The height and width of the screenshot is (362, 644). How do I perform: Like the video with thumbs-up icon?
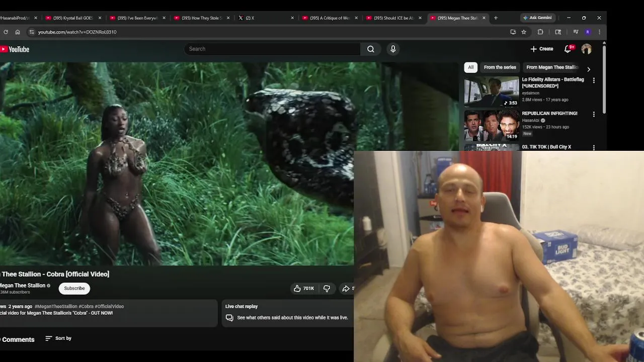pos(304,288)
